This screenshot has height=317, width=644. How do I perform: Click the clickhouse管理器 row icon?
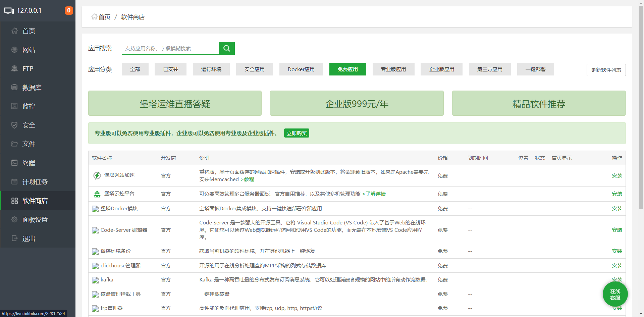(x=95, y=266)
